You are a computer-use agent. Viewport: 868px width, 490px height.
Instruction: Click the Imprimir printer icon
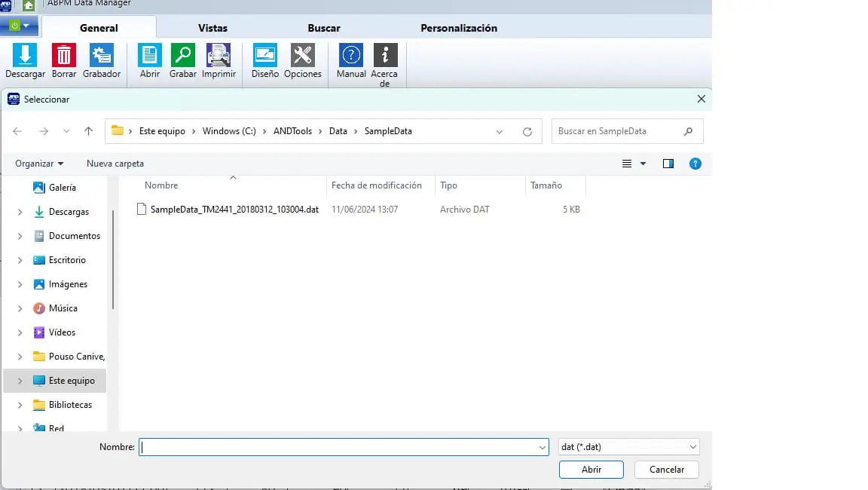click(x=219, y=56)
